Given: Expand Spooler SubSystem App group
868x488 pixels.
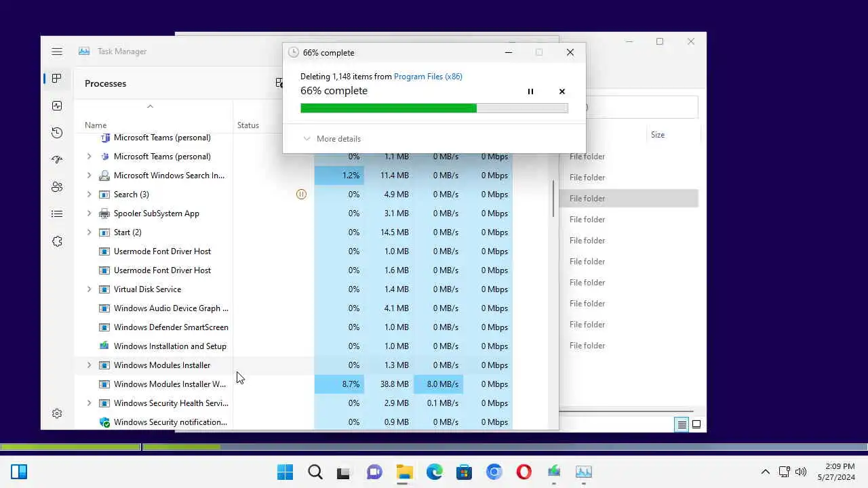Looking at the screenshot, I should 89,213.
